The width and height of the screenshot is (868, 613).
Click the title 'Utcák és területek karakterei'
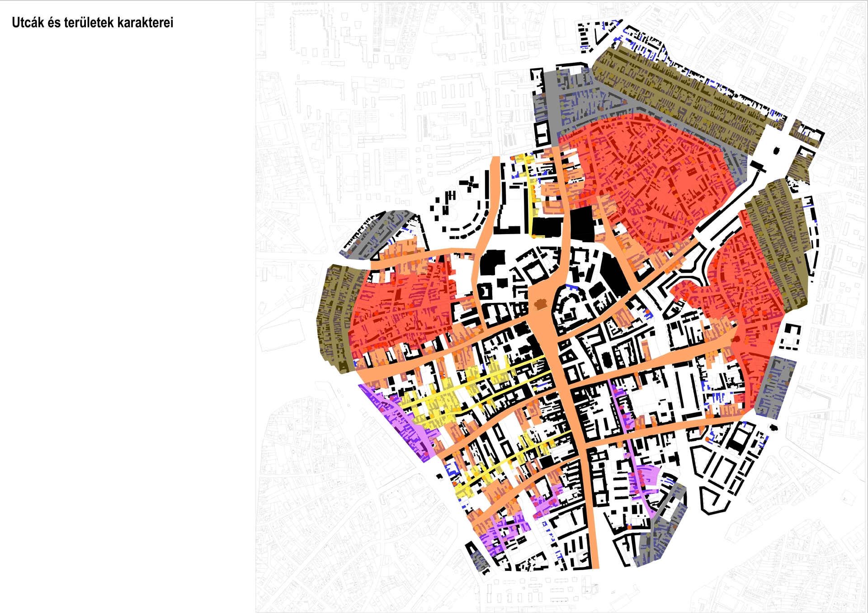92,23
